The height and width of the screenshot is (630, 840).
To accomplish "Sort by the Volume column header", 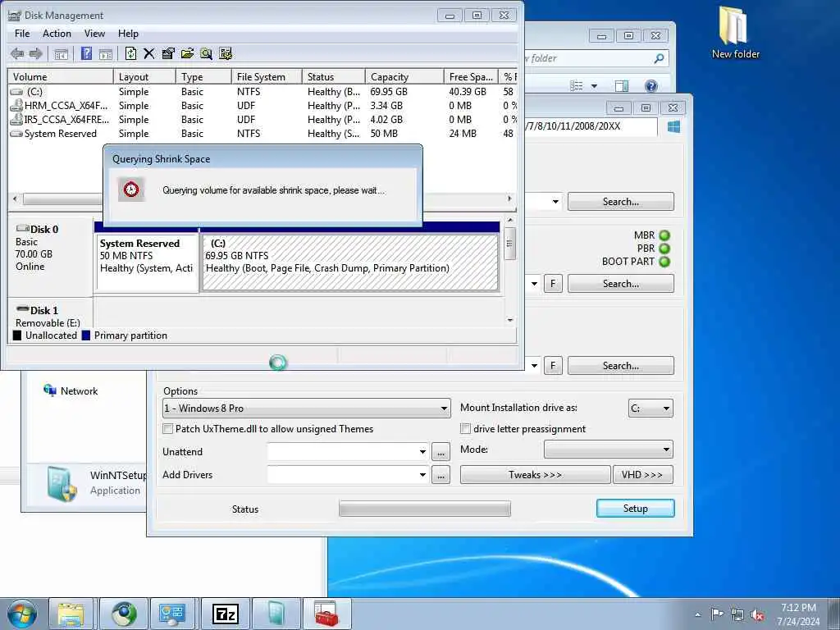I will point(61,76).
